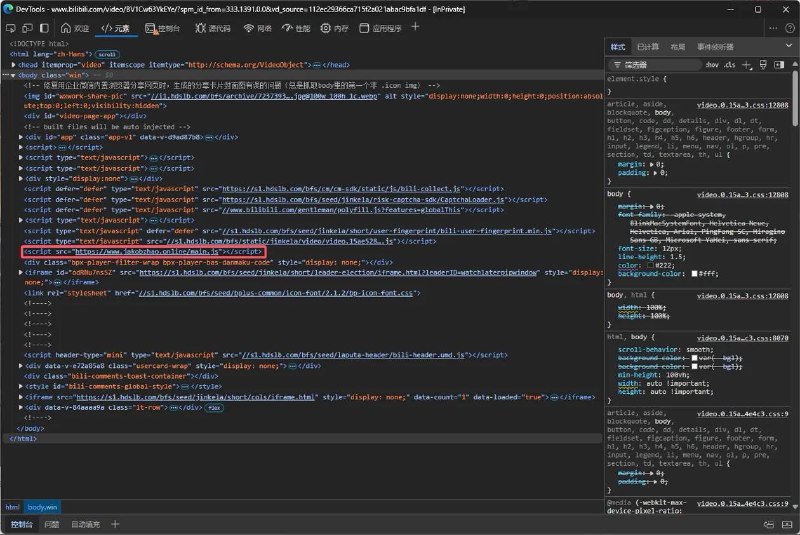Open the 已计算 (Computed) styles tab

[647, 46]
